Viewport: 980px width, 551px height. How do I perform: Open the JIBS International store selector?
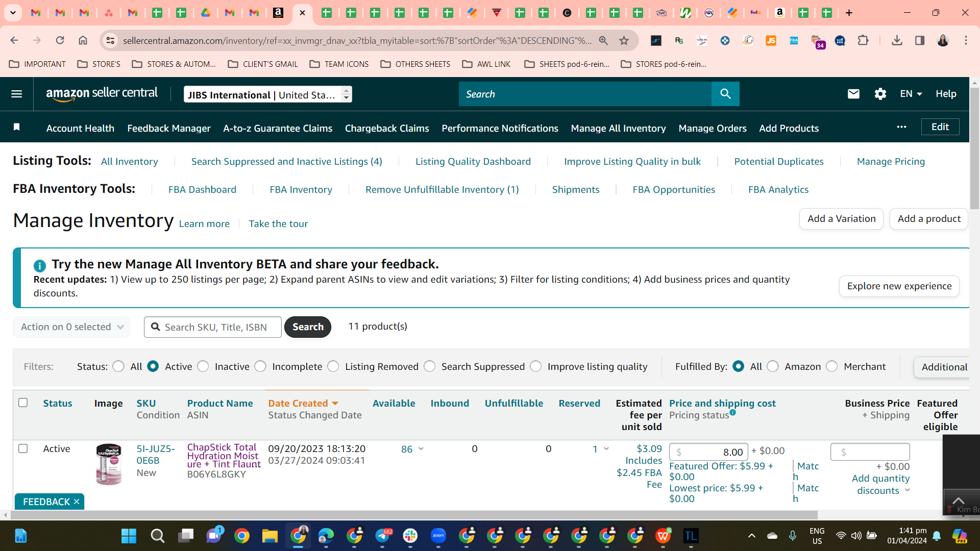[268, 94]
